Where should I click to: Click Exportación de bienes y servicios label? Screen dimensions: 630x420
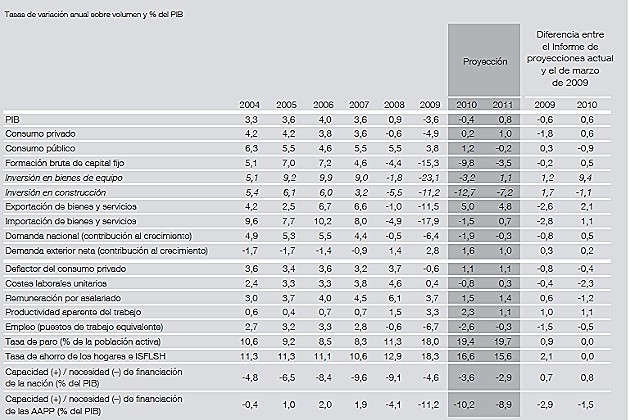pyautogui.click(x=68, y=205)
